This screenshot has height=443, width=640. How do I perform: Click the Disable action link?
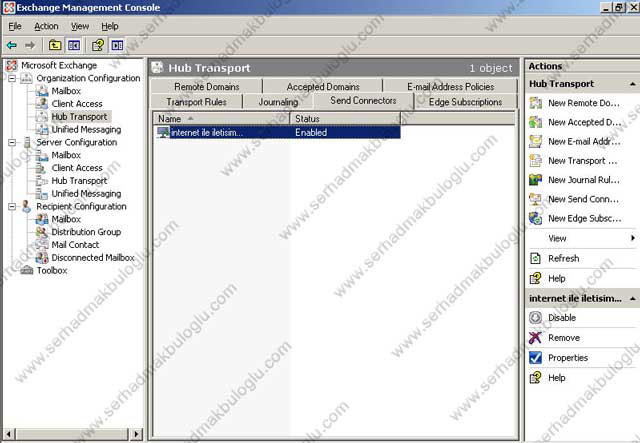[x=562, y=318]
